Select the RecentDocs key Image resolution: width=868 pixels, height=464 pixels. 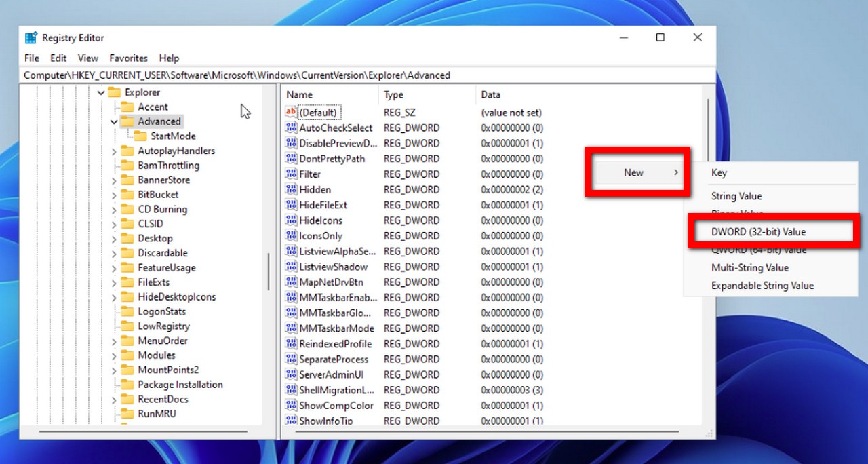click(163, 400)
